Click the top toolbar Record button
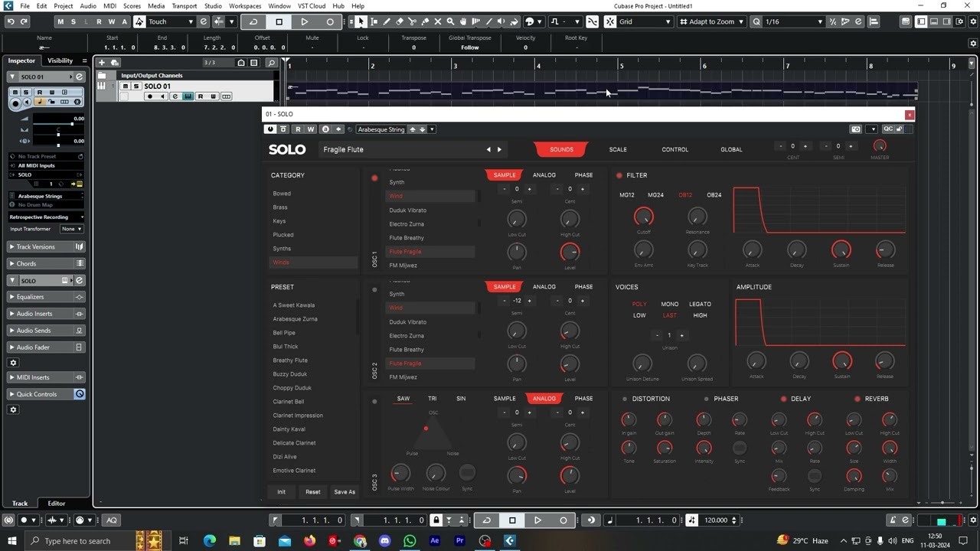Viewport: 980px width, 551px height. coord(330,21)
